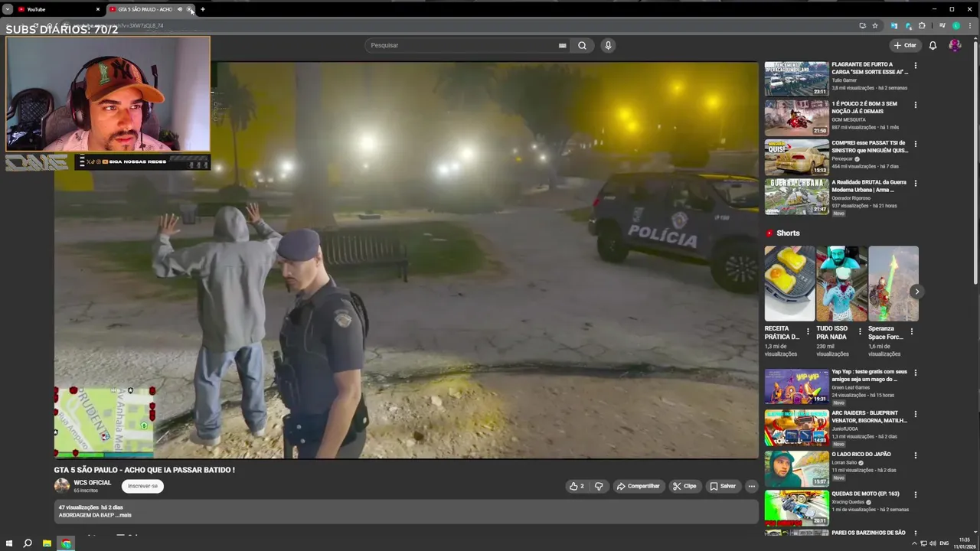Image resolution: width=980 pixels, height=551 pixels.
Task: Open options menu for ARC RAIDERS video
Action: click(x=915, y=414)
